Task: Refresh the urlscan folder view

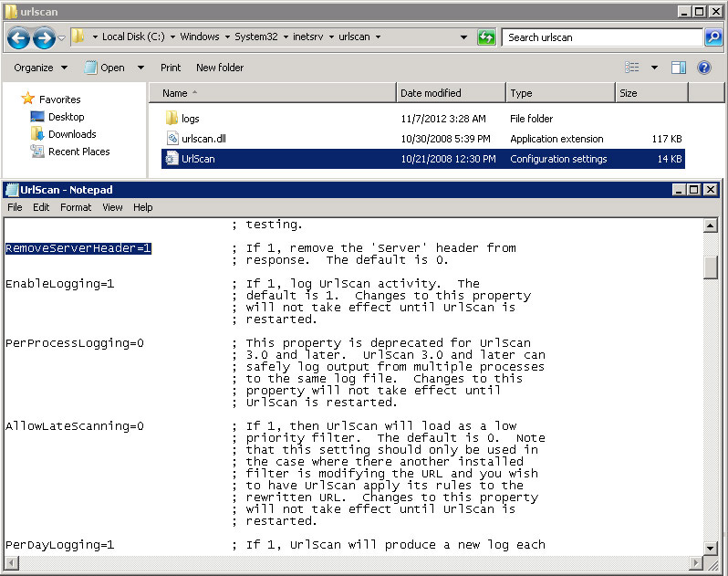Action: coord(486,37)
